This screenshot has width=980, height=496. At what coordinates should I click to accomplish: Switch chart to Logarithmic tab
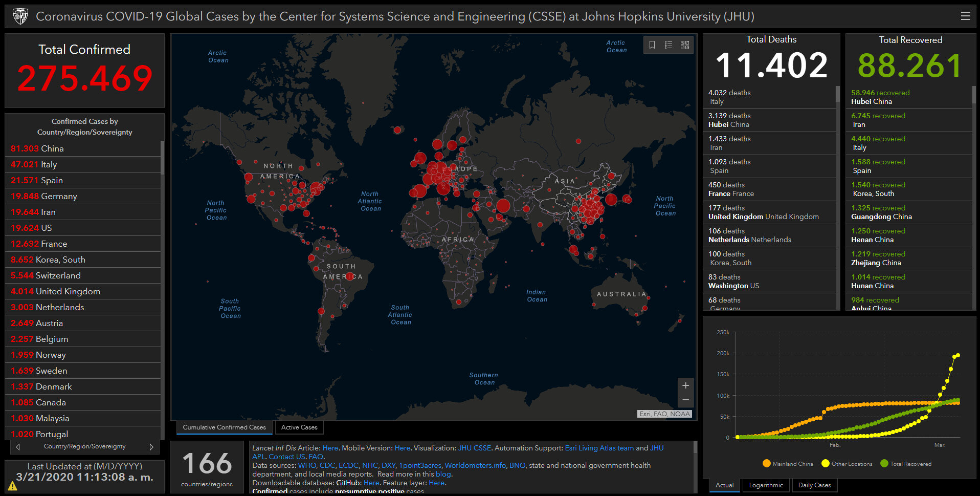pos(766,485)
